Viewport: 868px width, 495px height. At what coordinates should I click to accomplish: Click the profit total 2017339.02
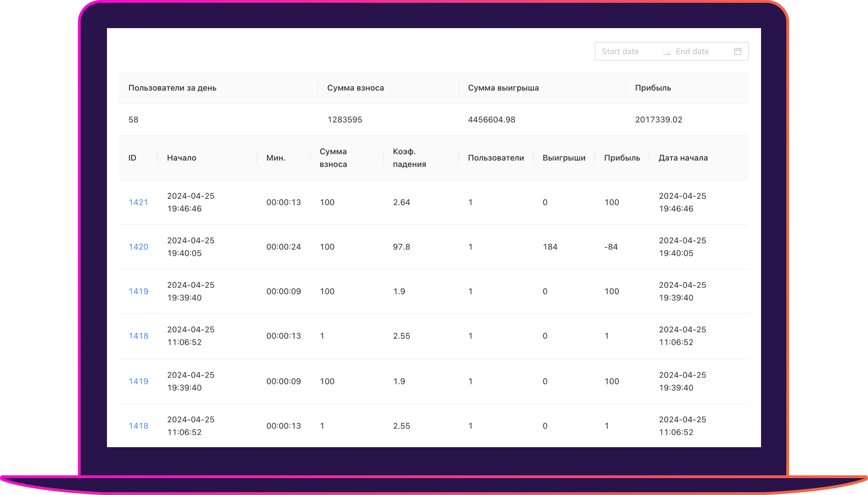click(x=659, y=120)
